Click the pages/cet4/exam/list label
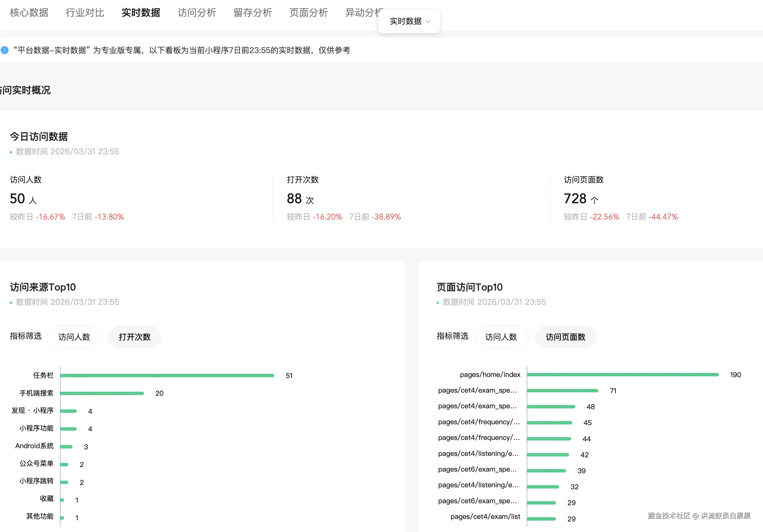Image resolution: width=763 pixels, height=532 pixels. click(x=485, y=517)
